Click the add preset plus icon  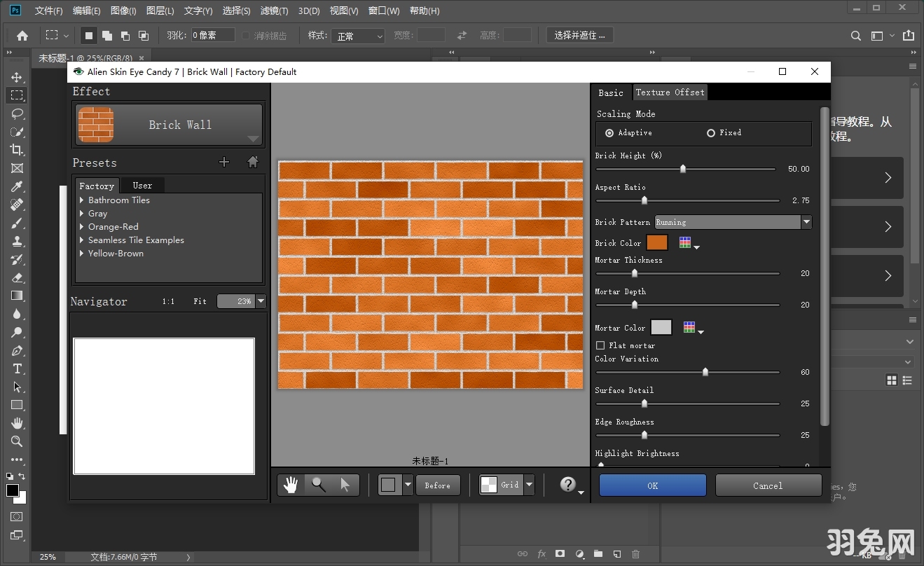pyautogui.click(x=224, y=163)
